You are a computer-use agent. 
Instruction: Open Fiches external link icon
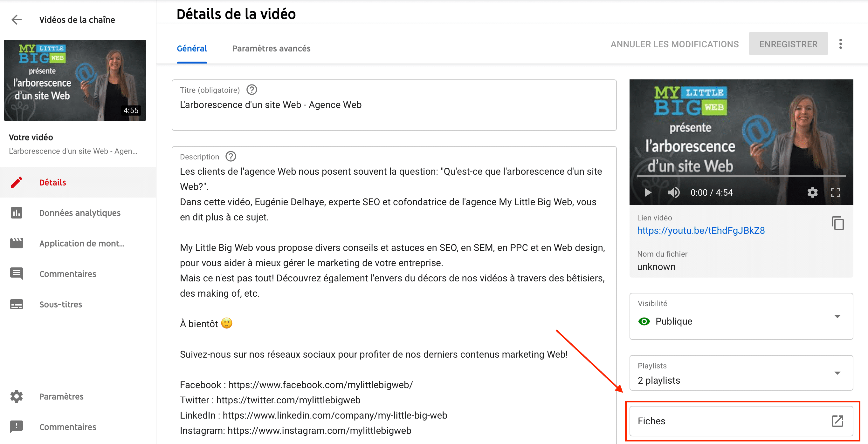(837, 421)
